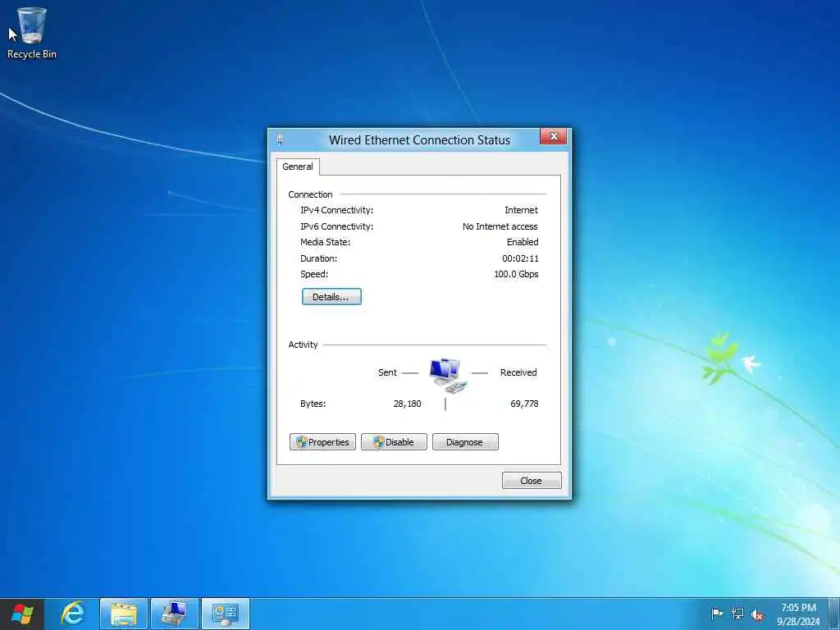The width and height of the screenshot is (840, 630).
Task: Click the 'IPv4 Connectivity:' label
Action: (x=337, y=210)
